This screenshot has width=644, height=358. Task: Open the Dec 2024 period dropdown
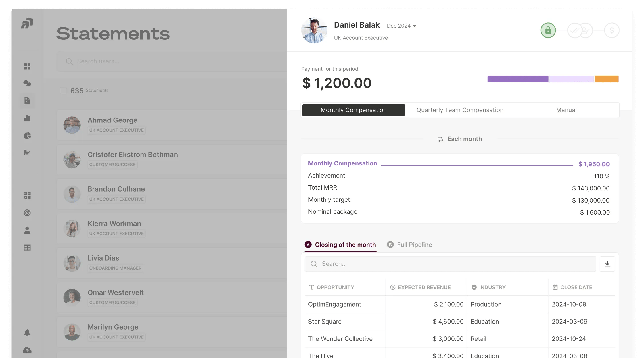[402, 26]
